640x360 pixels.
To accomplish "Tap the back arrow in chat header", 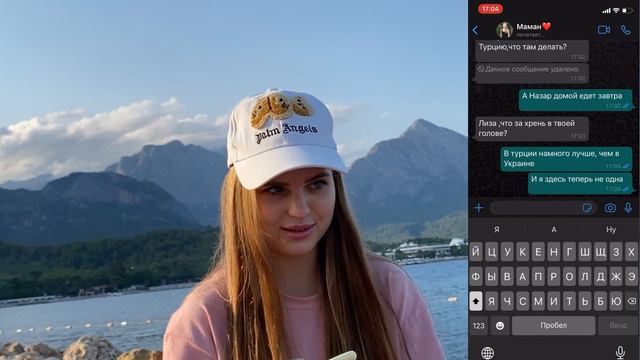I will [x=475, y=30].
